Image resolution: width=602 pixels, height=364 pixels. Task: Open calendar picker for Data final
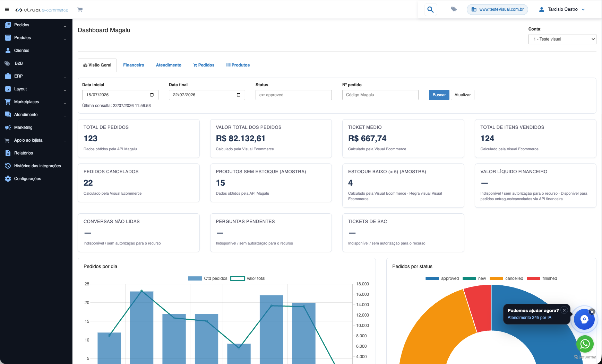[239, 95]
